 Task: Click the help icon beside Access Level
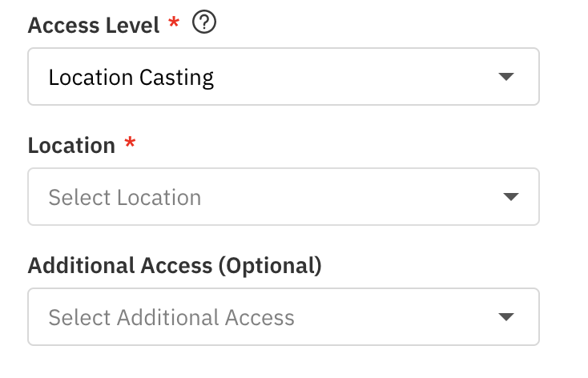click(205, 25)
